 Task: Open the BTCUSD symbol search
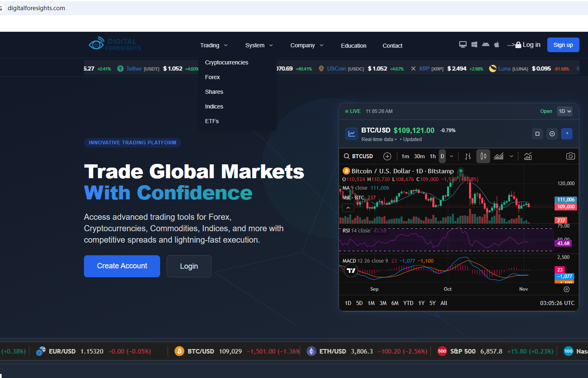[x=359, y=156]
